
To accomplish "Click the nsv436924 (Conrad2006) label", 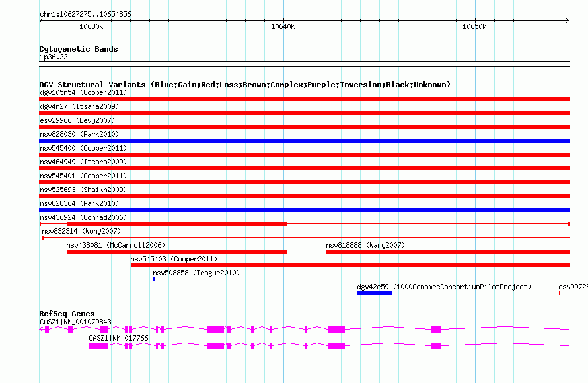I will pos(83,217).
